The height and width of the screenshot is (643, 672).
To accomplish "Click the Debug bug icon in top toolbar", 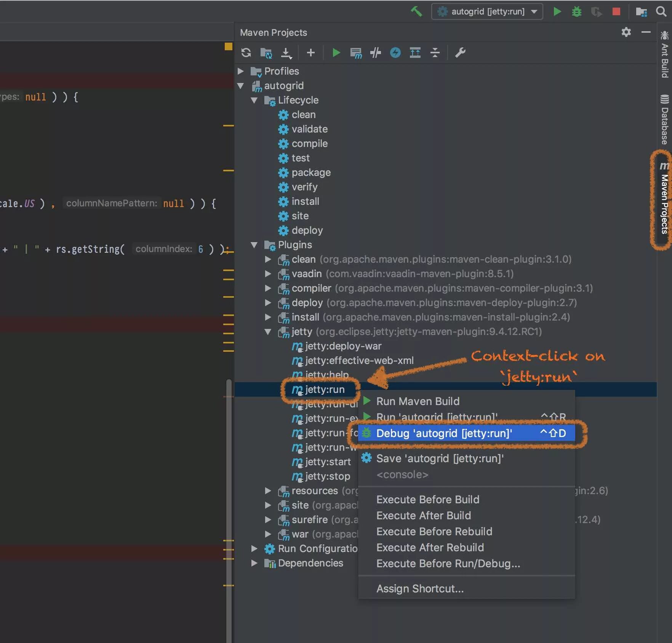I will (x=576, y=11).
